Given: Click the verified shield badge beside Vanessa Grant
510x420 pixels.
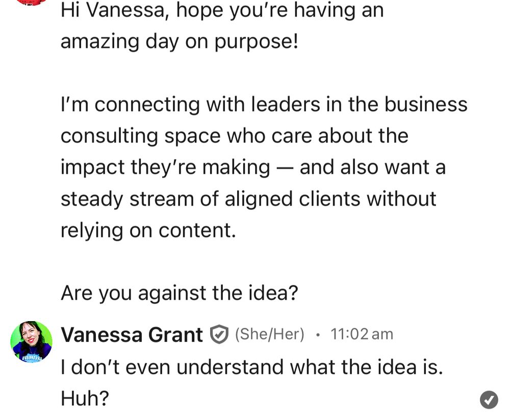Looking at the screenshot, I should [219, 334].
